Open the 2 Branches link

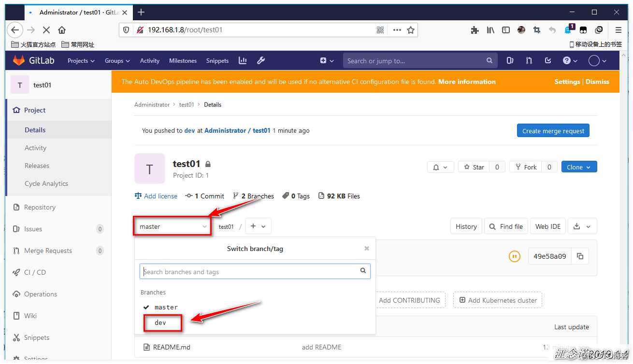pyautogui.click(x=253, y=196)
